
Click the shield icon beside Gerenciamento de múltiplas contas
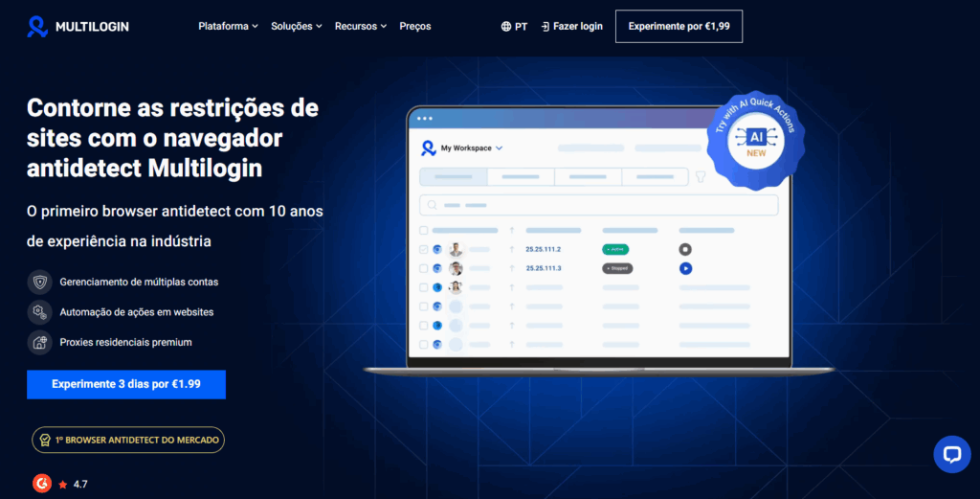point(39,283)
